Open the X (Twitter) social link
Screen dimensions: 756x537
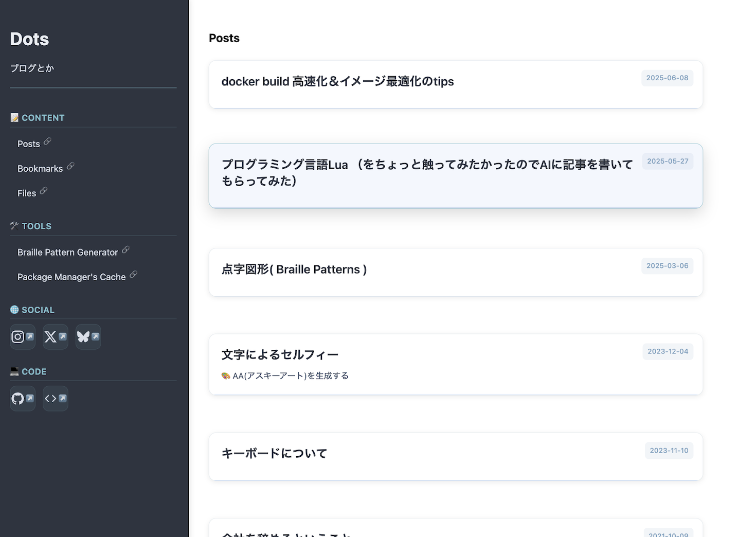(56, 337)
